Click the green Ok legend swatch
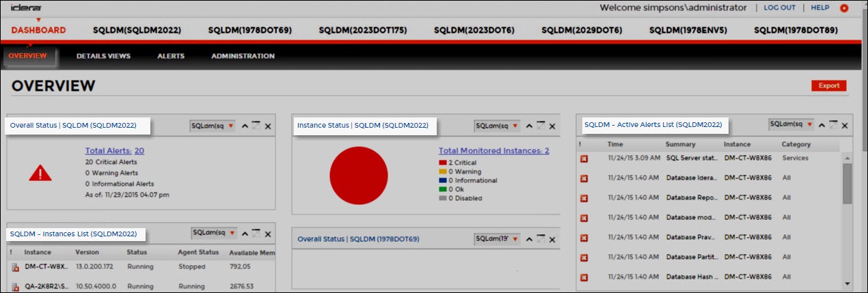Image resolution: width=868 pixels, height=293 pixels. click(442, 189)
